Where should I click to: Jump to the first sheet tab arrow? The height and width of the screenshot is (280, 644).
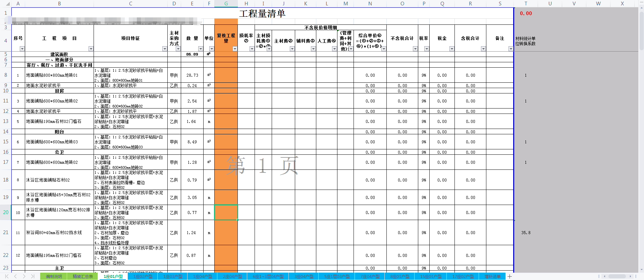point(7,276)
